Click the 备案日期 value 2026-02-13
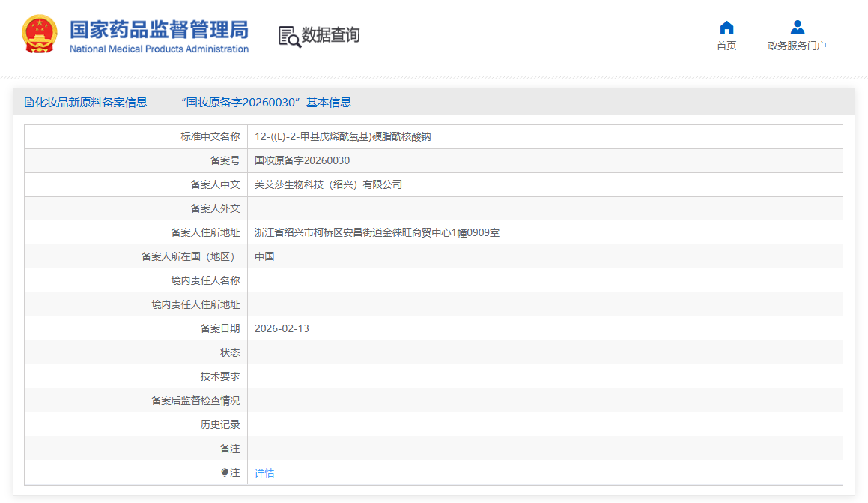 [282, 328]
